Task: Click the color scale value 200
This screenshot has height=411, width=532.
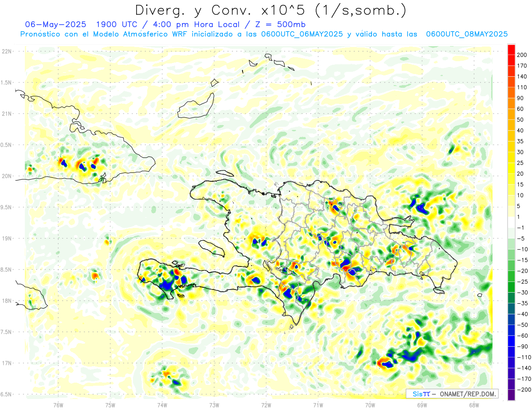Action: coord(523,55)
